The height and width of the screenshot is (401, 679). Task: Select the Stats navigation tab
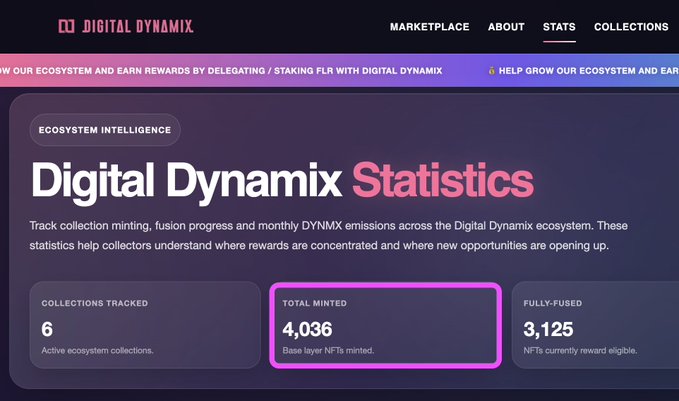point(559,27)
